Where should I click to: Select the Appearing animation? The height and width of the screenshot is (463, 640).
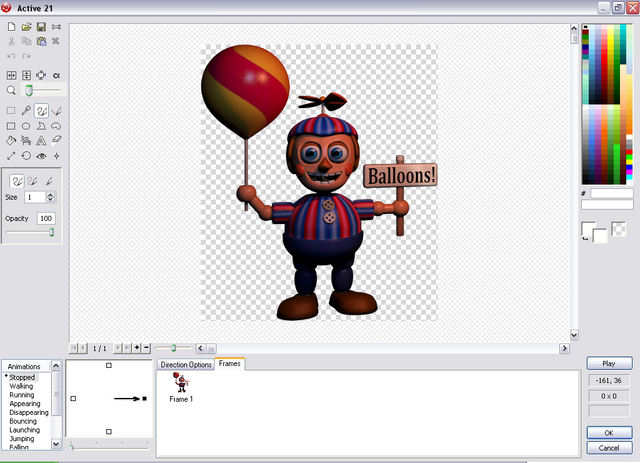pos(25,404)
